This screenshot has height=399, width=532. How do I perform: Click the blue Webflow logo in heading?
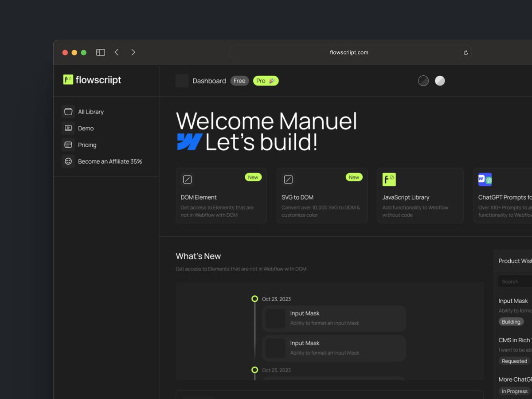click(190, 142)
